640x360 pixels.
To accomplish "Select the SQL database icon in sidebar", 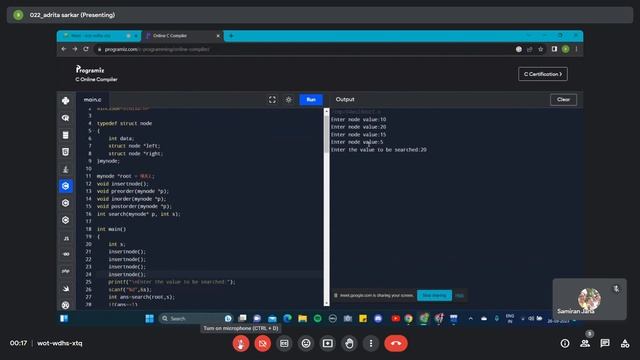I will point(65,135).
